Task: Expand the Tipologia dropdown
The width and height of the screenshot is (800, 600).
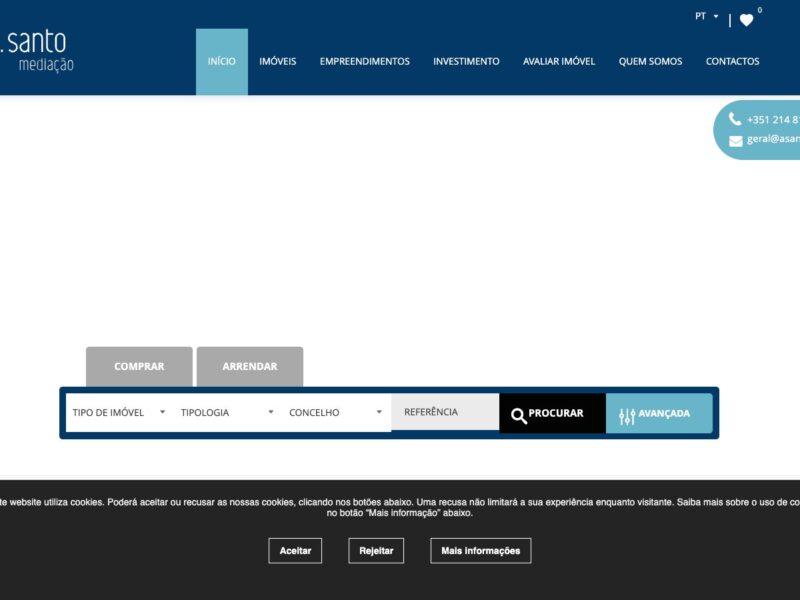Action: (228, 412)
